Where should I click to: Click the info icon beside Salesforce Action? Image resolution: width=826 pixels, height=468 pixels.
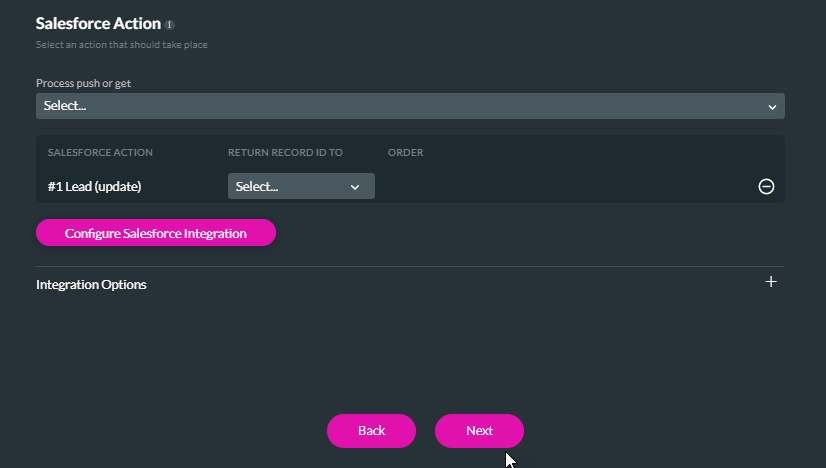pyautogui.click(x=169, y=25)
